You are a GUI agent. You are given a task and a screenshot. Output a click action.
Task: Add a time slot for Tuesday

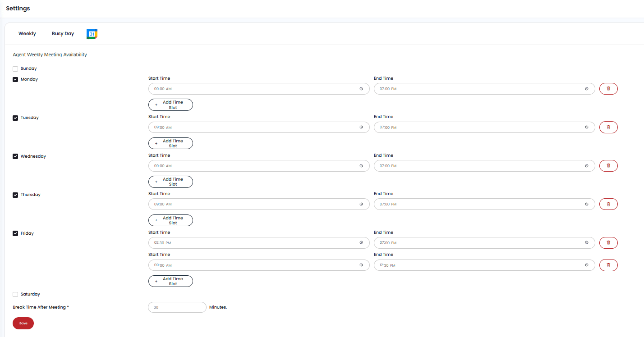click(x=170, y=143)
